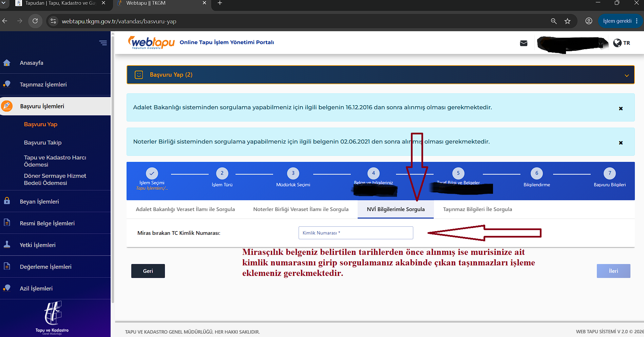Image resolution: width=644 pixels, height=337 pixels.
Task: Open Döner Sermaye Hizmet Bedeli Ödemesi
Action: 55,179
